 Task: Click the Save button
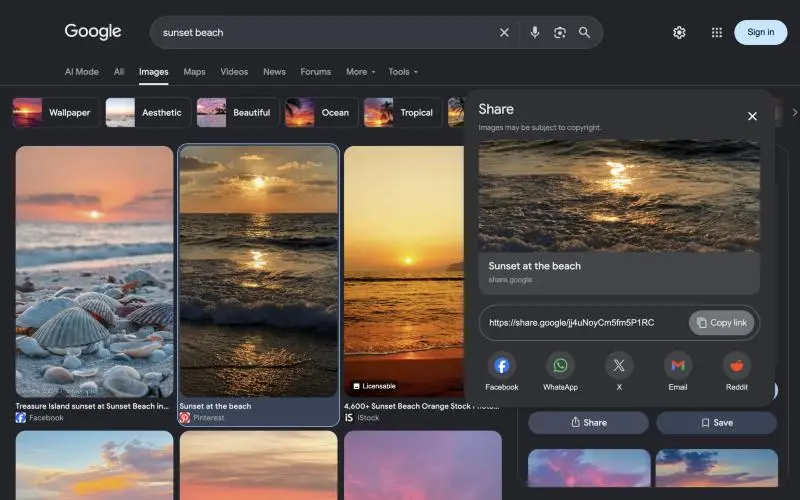pyautogui.click(x=716, y=422)
